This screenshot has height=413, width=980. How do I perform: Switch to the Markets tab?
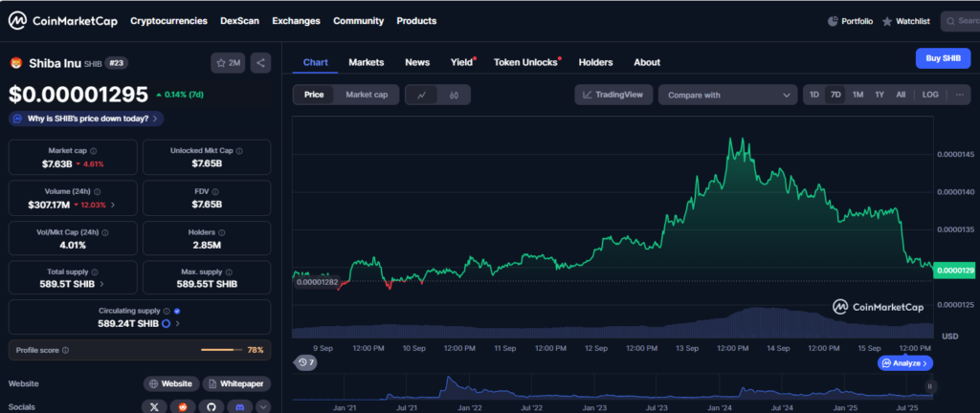tap(367, 62)
